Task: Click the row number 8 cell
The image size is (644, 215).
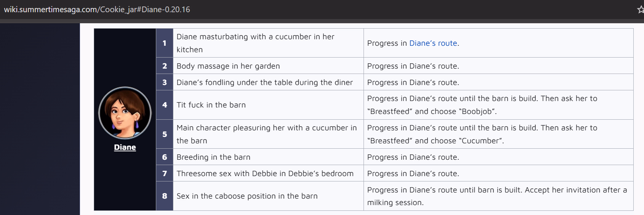Action: click(165, 196)
